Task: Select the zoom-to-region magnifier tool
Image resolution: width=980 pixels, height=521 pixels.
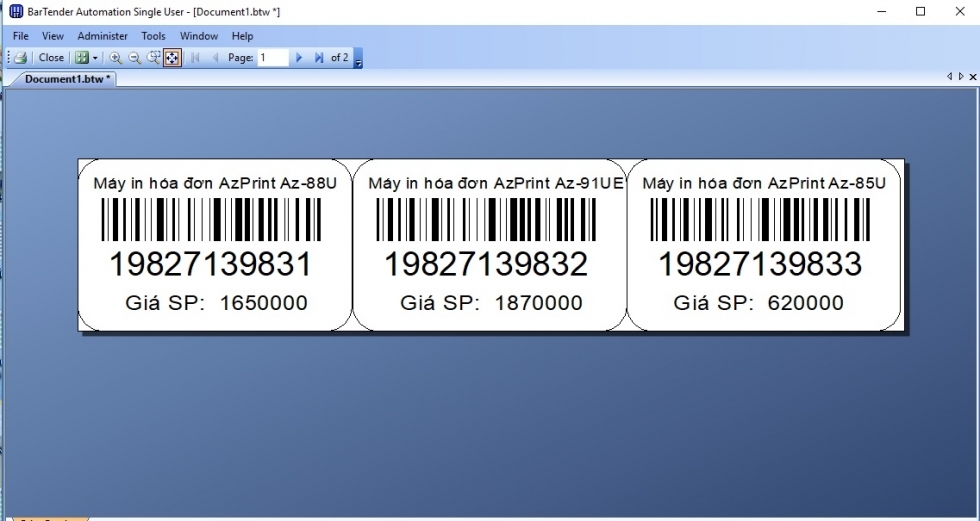Action: coord(153,57)
